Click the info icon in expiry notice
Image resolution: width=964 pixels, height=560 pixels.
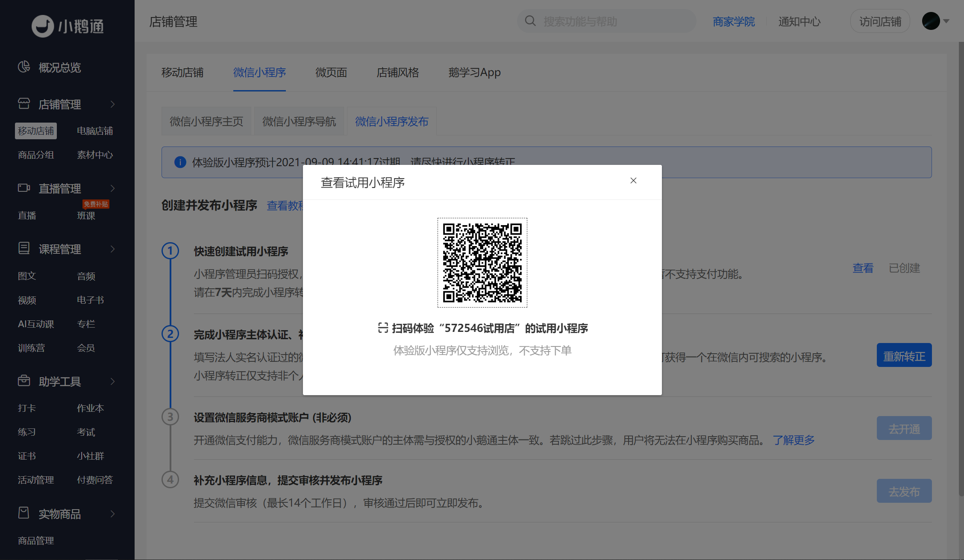click(180, 162)
